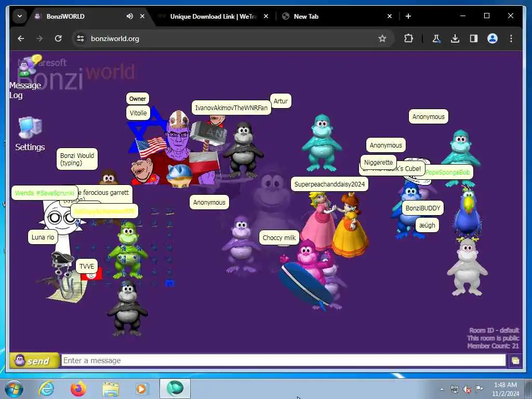
Task: Go back with the back arrow
Action: 21,38
